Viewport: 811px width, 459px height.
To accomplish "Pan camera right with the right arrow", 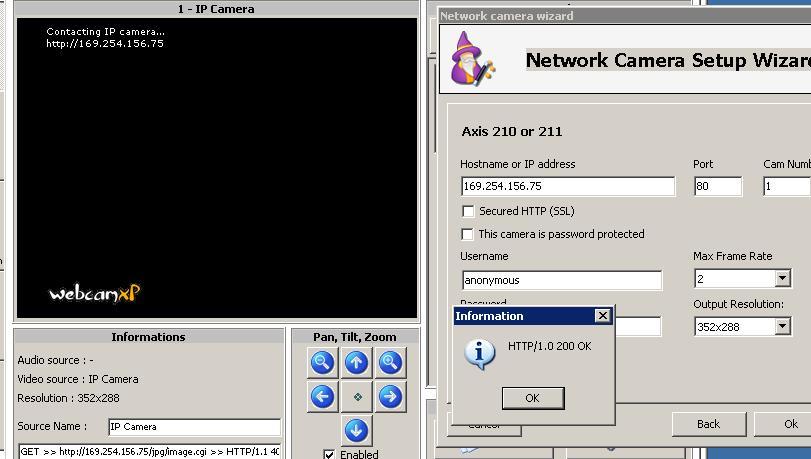I will click(x=389, y=397).
